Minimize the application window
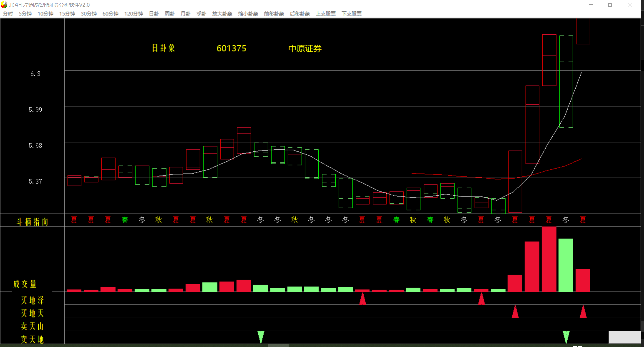 click(591, 5)
